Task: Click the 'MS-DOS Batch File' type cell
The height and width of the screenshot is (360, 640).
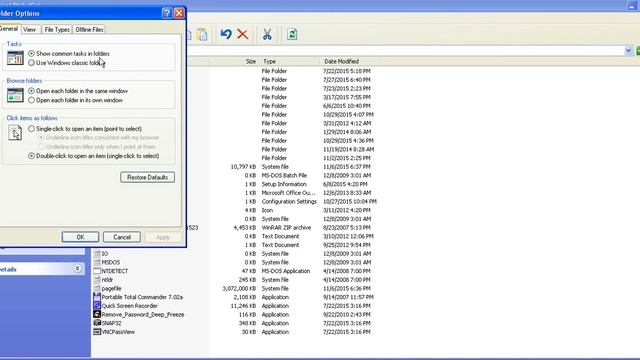Action: point(284,175)
